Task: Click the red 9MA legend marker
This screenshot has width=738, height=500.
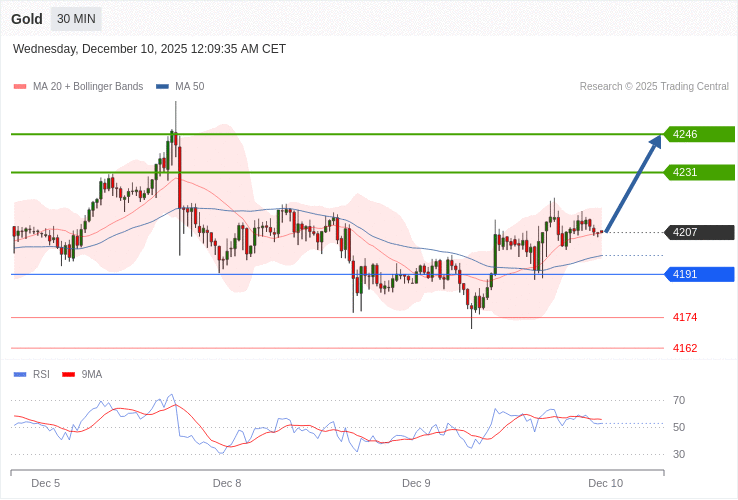Action: [68, 375]
